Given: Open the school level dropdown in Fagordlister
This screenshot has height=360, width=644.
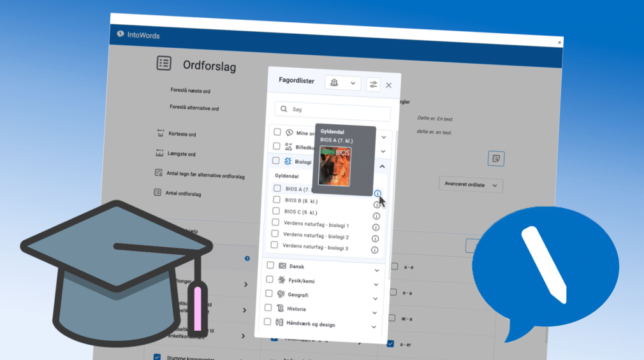Looking at the screenshot, I should [343, 83].
